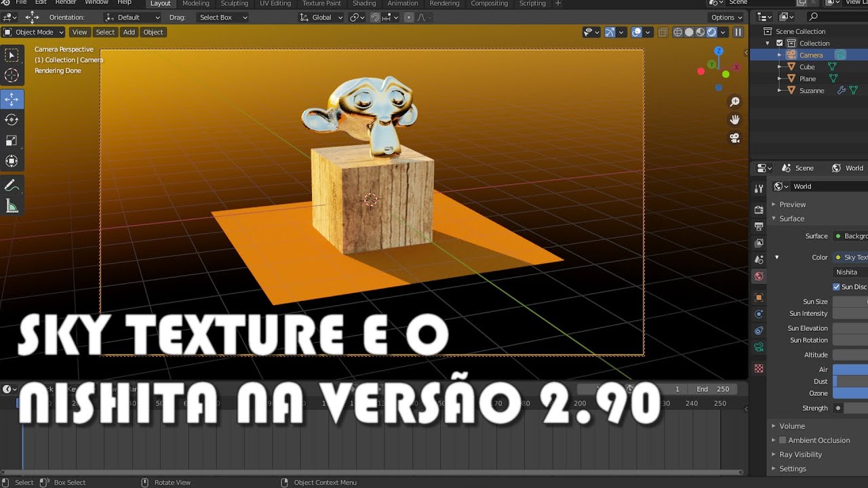Open the Drag Select Box dropdown
Image resolution: width=868 pixels, height=488 pixels.
tap(223, 17)
